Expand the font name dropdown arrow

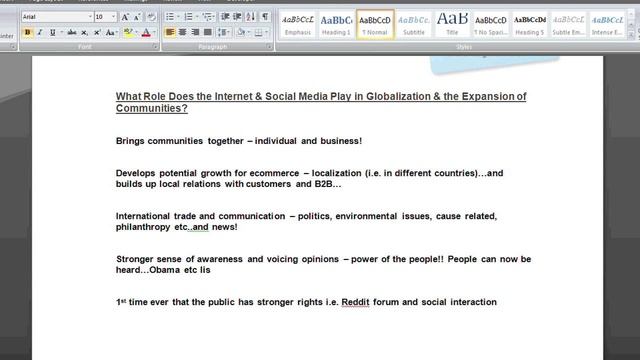[x=90, y=17]
